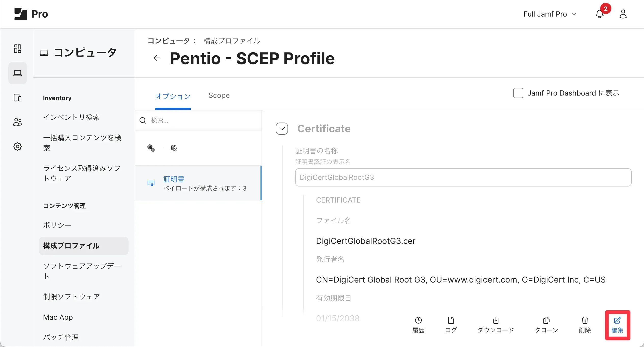Open the Full Jamf Pro dropdown

pyautogui.click(x=550, y=14)
